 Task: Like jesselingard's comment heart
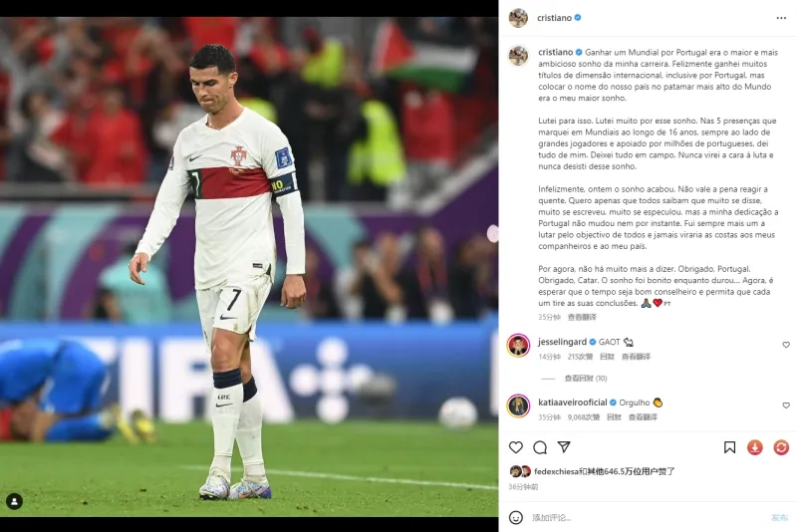point(786,345)
